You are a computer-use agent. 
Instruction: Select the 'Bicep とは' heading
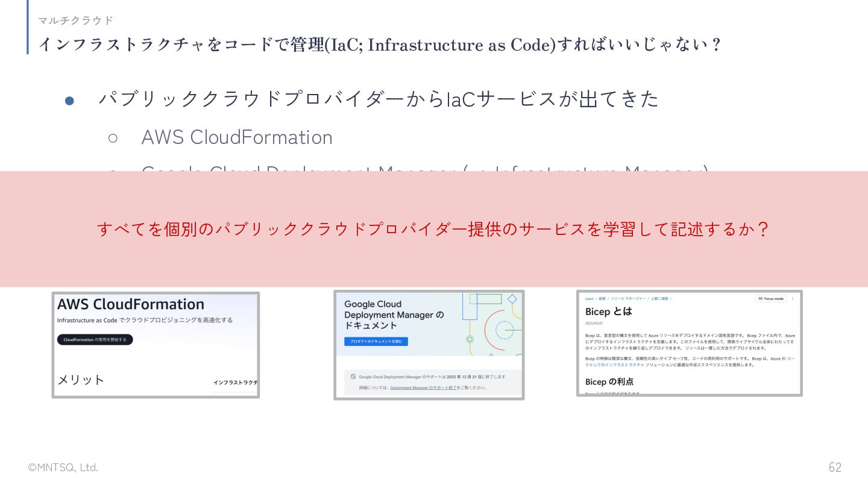click(x=609, y=311)
